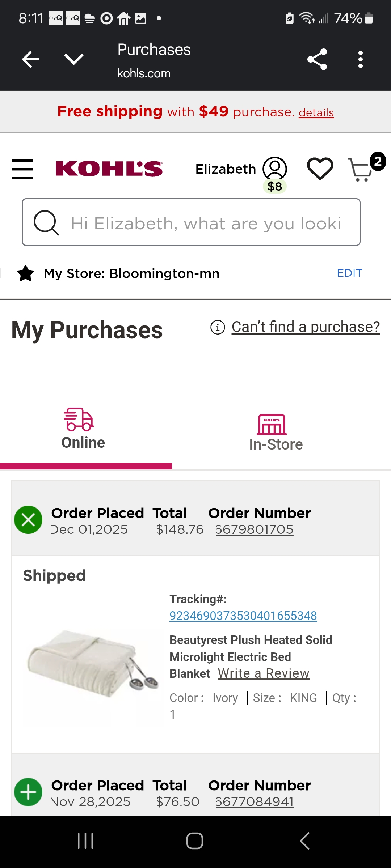Screen dimensions: 391x868
Task: Tap the info icon beside Can't find a purchase
Action: 218,327
